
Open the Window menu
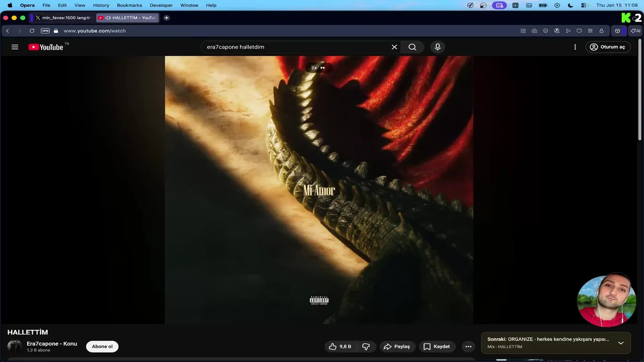(x=189, y=5)
